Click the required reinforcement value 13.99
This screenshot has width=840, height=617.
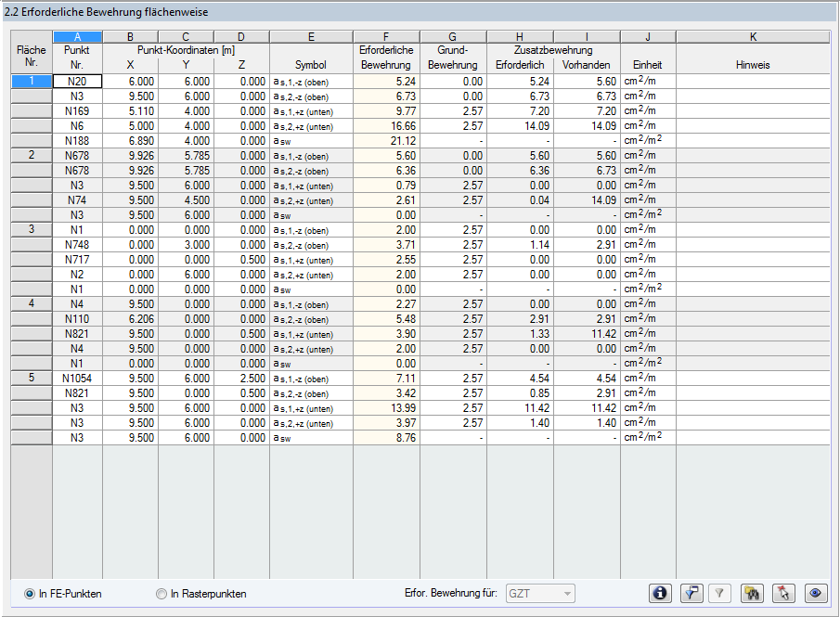coord(386,408)
